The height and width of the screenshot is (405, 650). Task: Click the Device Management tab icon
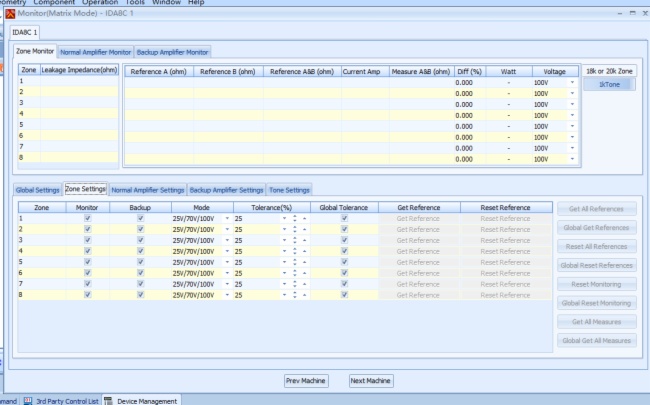click(x=108, y=400)
